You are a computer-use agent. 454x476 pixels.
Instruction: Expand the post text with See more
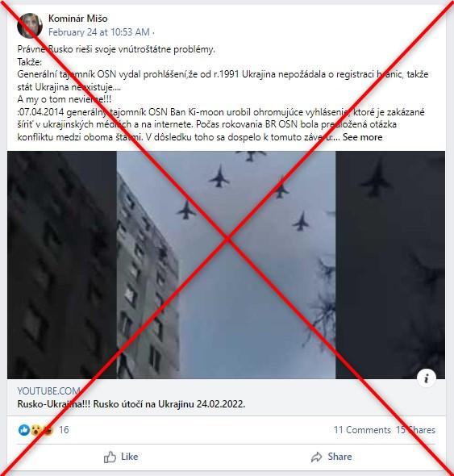362,137
